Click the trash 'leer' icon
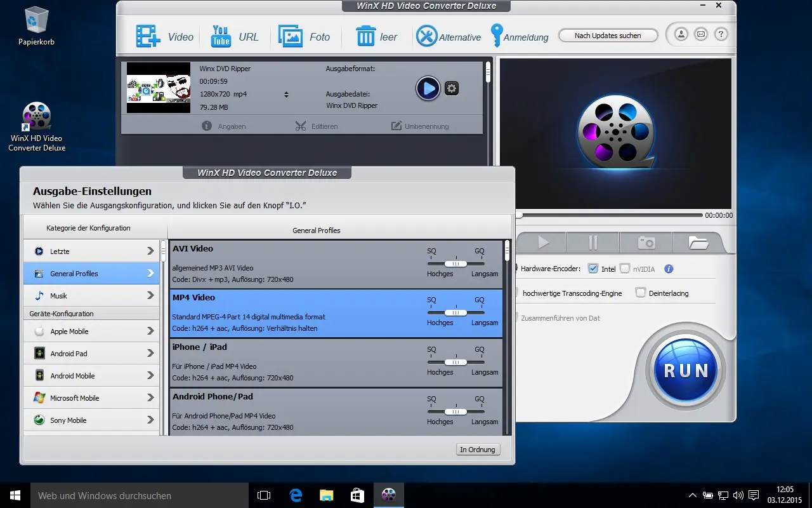This screenshot has width=812, height=508. 366,36
